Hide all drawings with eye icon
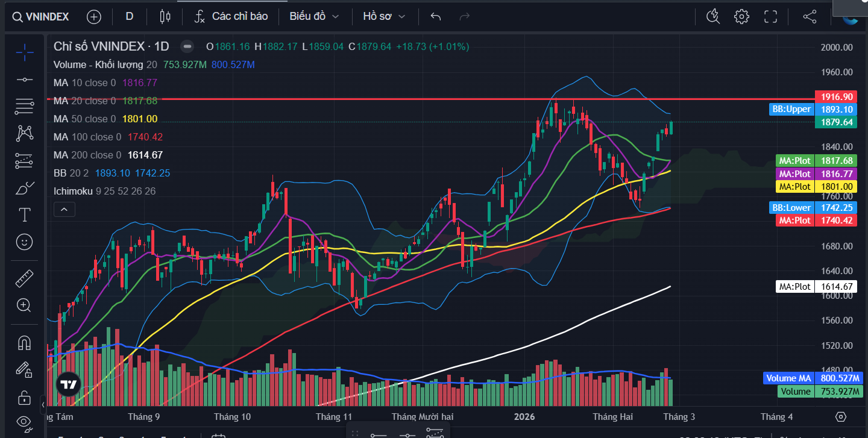The image size is (868, 438). [x=24, y=421]
